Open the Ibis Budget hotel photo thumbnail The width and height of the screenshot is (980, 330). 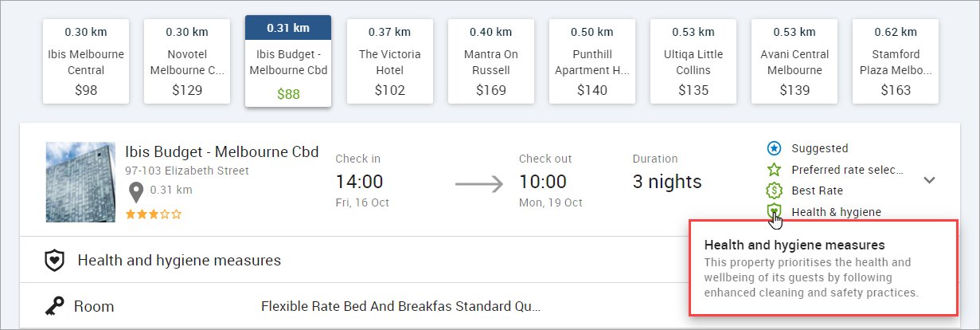pos(80,182)
